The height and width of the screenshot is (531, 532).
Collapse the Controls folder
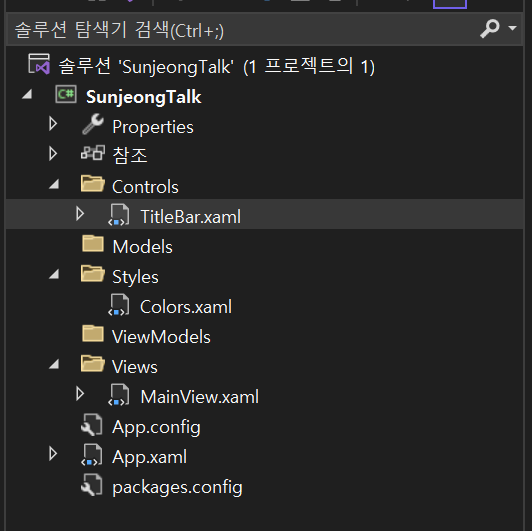54,184
